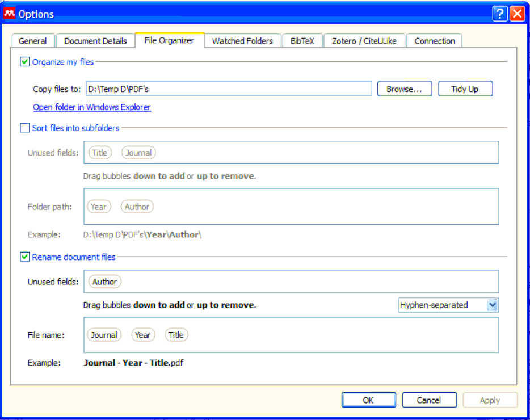Image resolution: width=530 pixels, height=420 pixels.
Task: Uncheck Rename document files
Action: tap(24, 257)
